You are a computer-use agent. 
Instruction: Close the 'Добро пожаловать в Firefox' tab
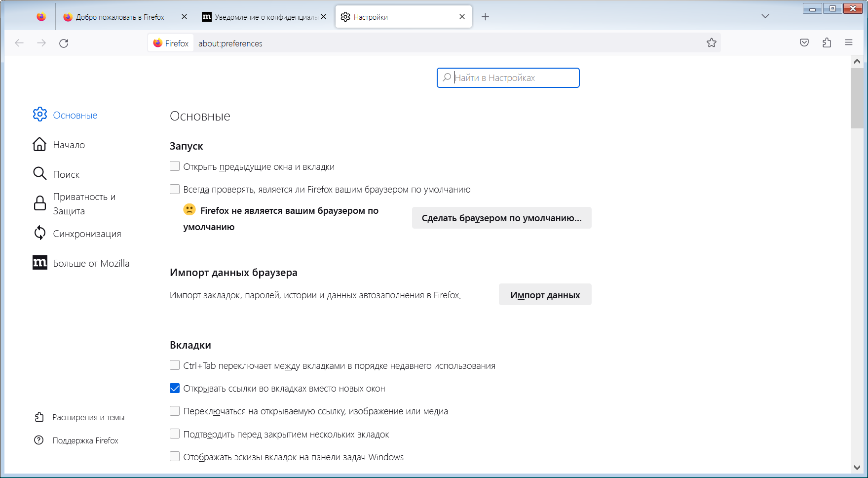point(184,17)
